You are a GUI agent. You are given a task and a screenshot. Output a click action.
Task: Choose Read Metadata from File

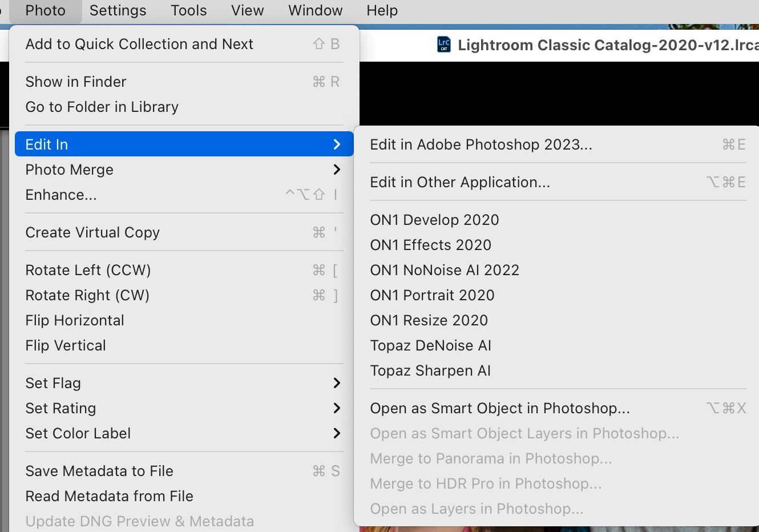click(184, 496)
